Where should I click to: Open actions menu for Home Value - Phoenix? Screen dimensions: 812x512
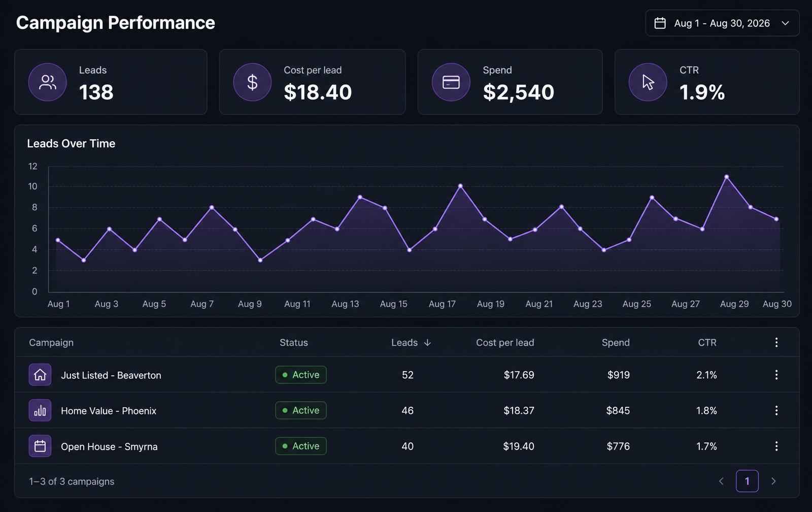(x=776, y=410)
